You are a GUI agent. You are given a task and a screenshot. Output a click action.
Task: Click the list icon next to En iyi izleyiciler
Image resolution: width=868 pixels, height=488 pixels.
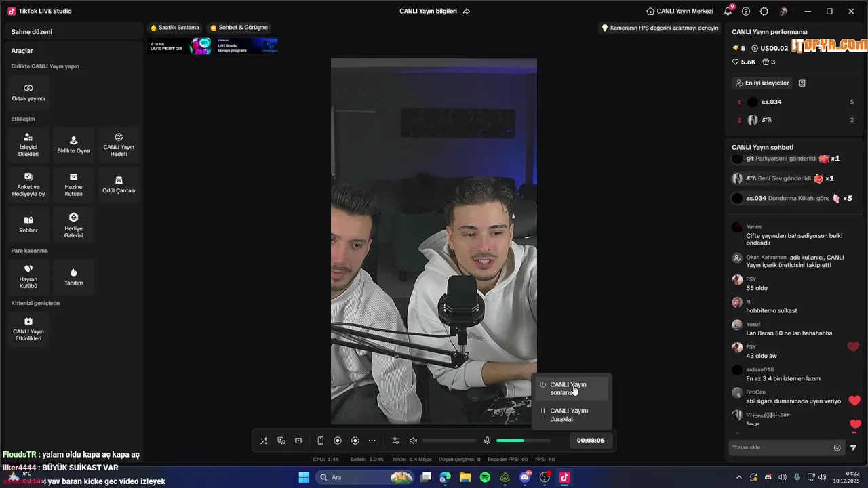[802, 83]
